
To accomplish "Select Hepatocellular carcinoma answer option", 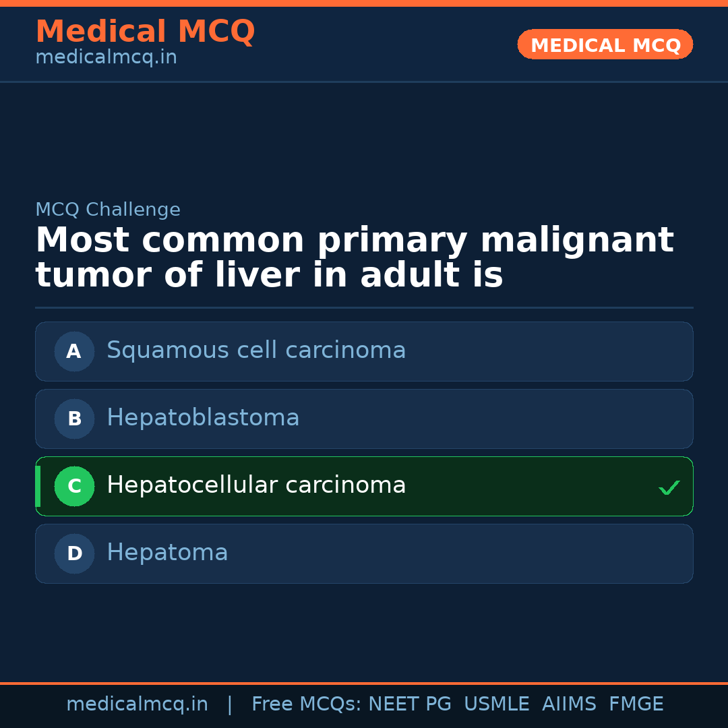I will tap(256, 485).
